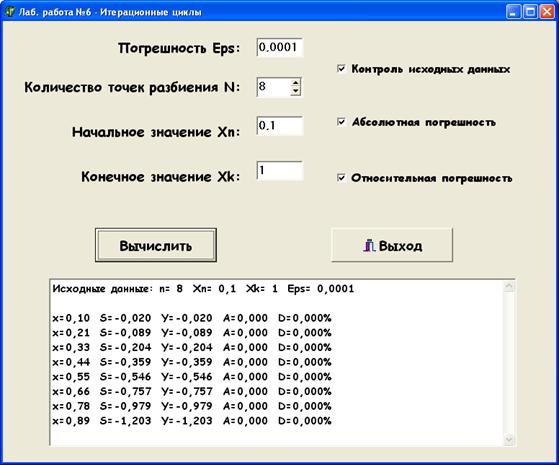The image size is (559, 465).
Task: Focus the Конечное значение Xk field
Action: 280,171
